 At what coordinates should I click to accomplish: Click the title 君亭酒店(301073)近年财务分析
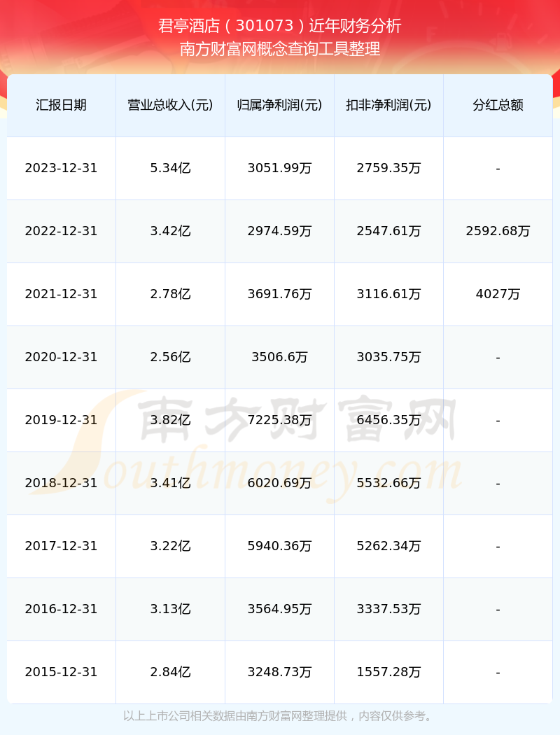pos(280,26)
